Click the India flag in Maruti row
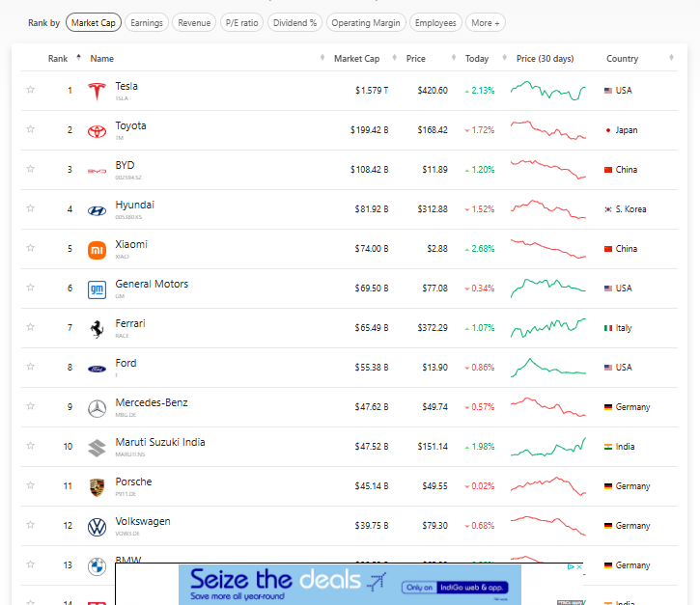700x605 pixels. tap(608, 447)
